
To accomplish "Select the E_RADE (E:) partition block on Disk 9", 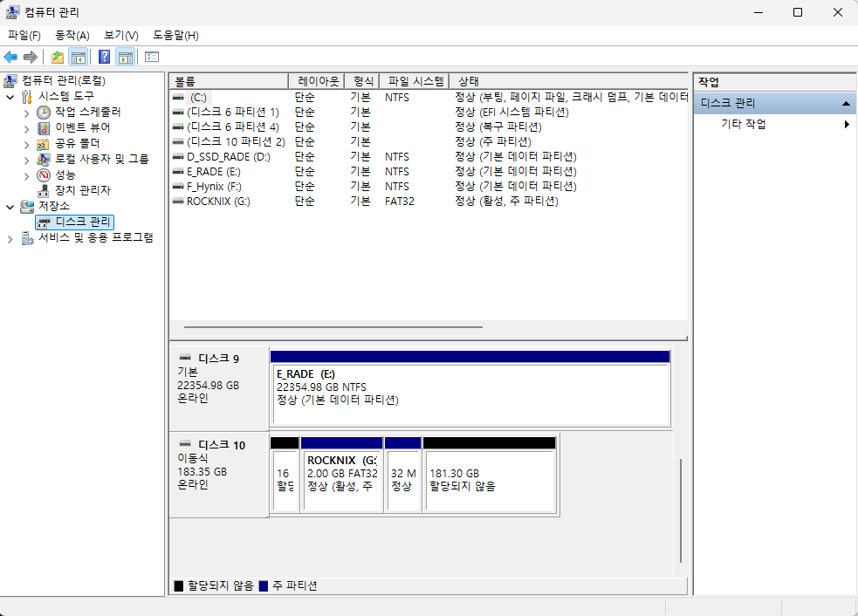I will pos(470,388).
